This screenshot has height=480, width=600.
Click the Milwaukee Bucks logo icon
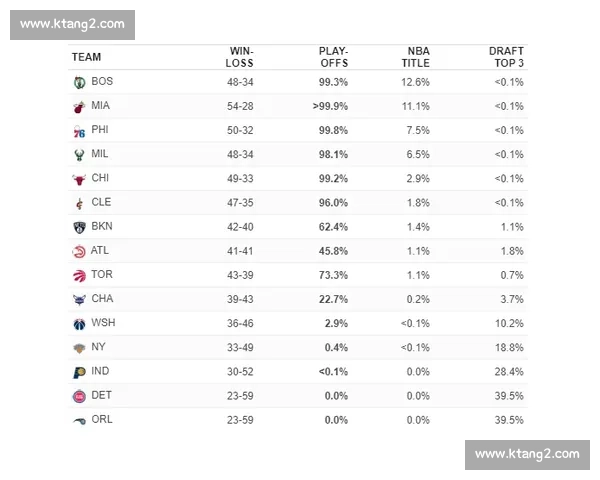(x=79, y=155)
